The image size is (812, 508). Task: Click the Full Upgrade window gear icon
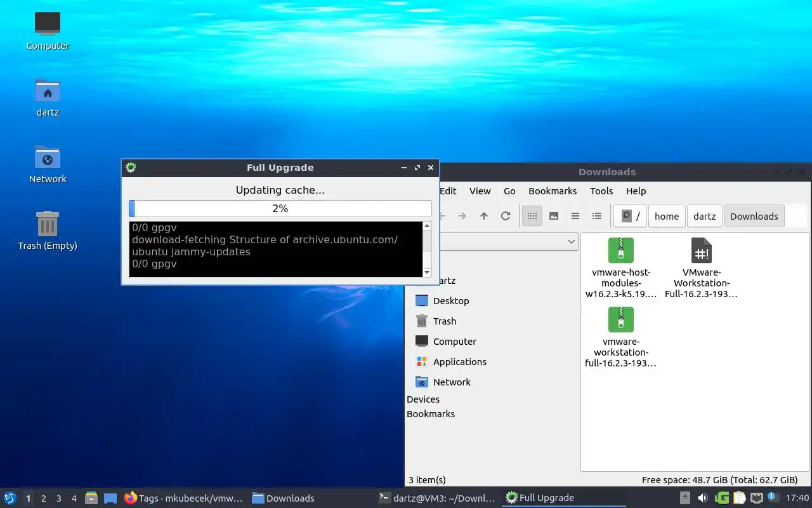point(131,168)
